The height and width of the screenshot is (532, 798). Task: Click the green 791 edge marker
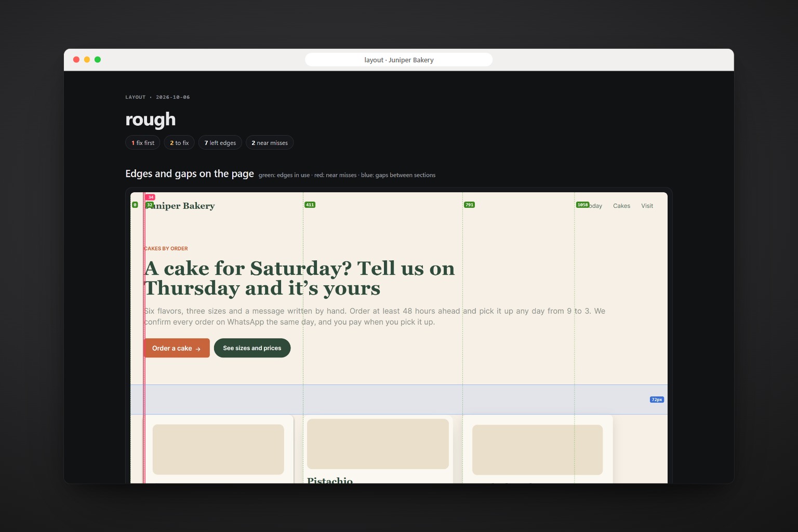(x=469, y=205)
